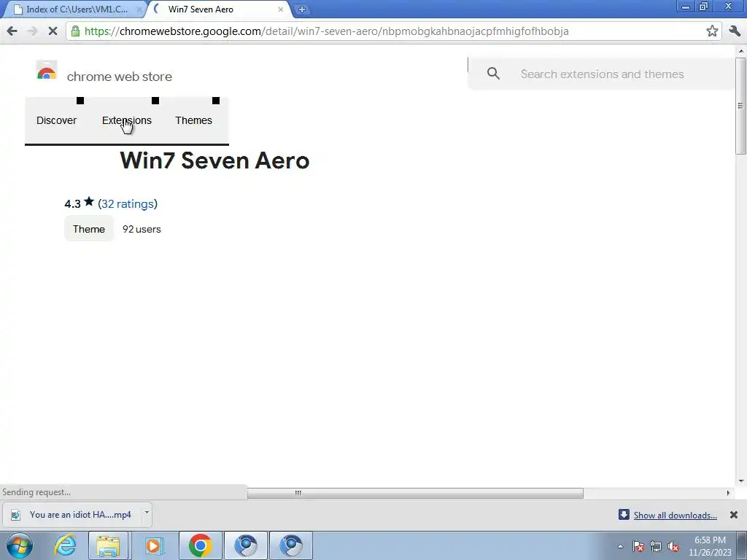This screenshot has width=747, height=560.
Task: Click the muted volume tray icon
Action: tap(673, 546)
